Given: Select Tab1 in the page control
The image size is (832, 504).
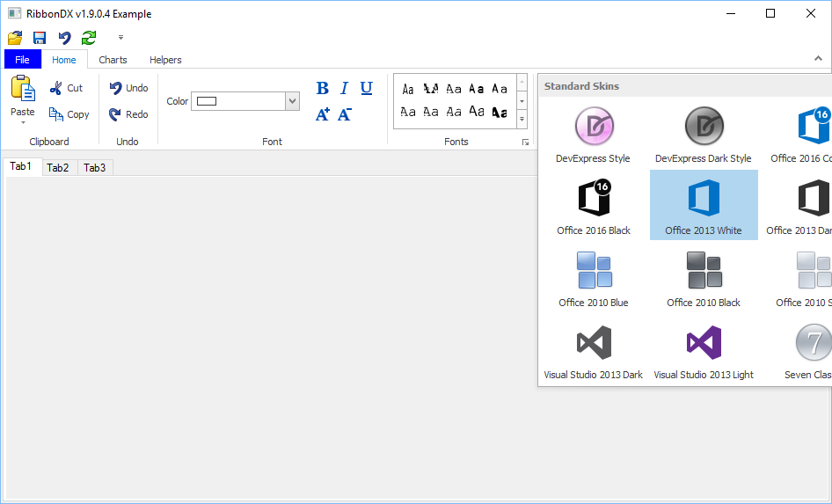Looking at the screenshot, I should pos(21,166).
